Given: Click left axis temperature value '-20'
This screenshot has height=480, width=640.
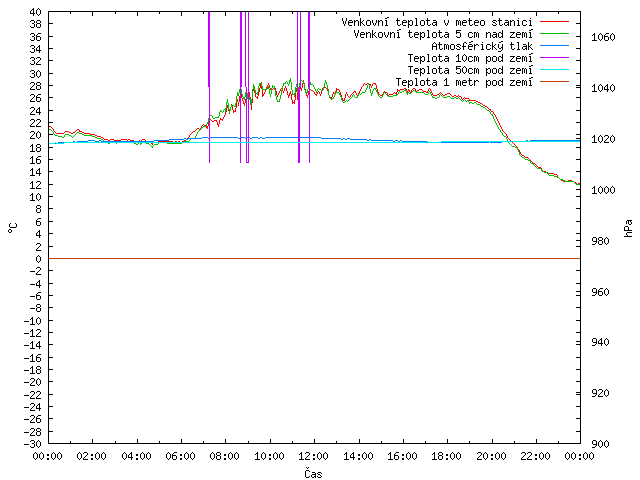Looking at the screenshot, I should (33, 382).
